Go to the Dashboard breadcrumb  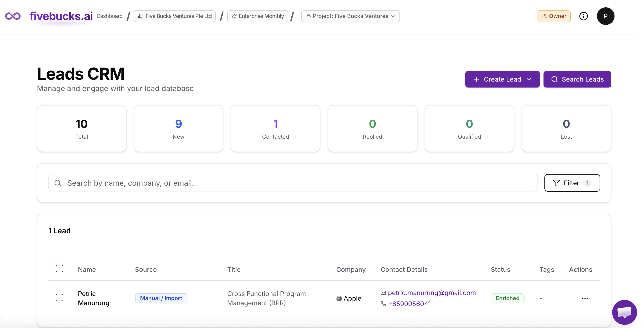point(109,16)
